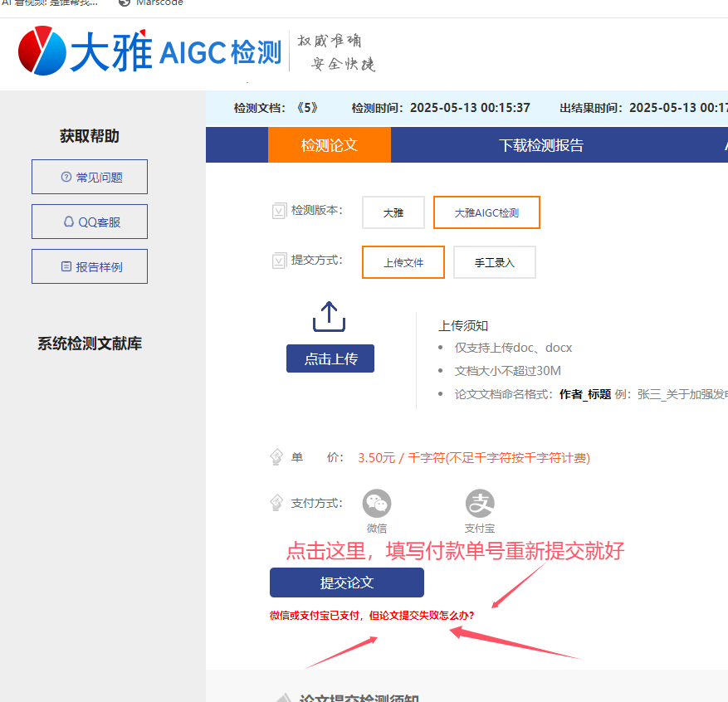The height and width of the screenshot is (702, 728).
Task: Open the 论文提交失败怎么办 link
Action: coord(372,615)
